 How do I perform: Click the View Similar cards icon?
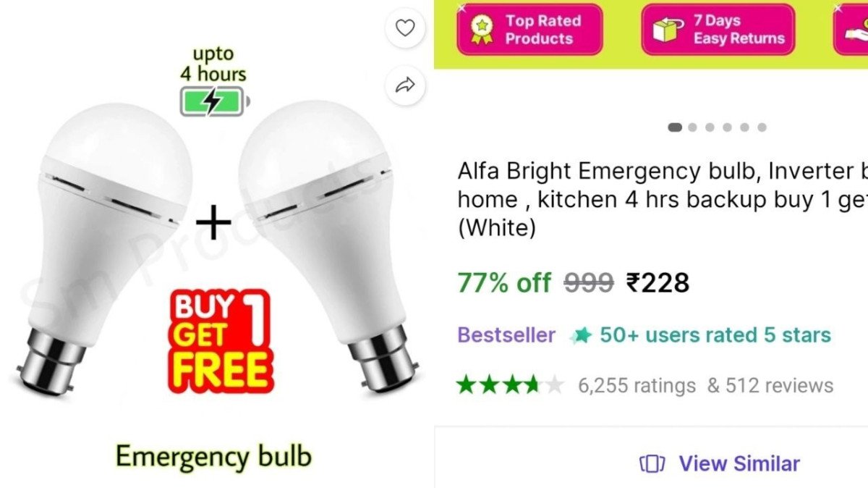tap(652, 463)
